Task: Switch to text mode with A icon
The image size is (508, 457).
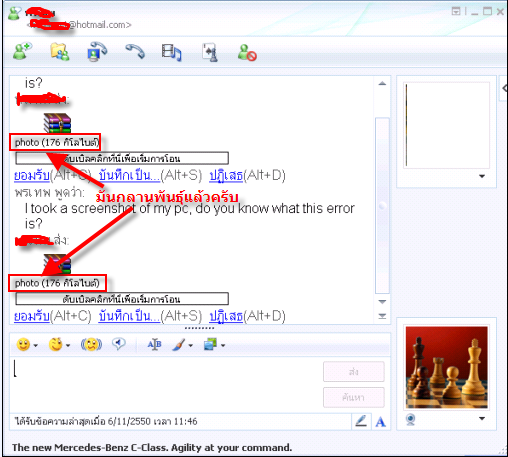Action: coord(380,422)
